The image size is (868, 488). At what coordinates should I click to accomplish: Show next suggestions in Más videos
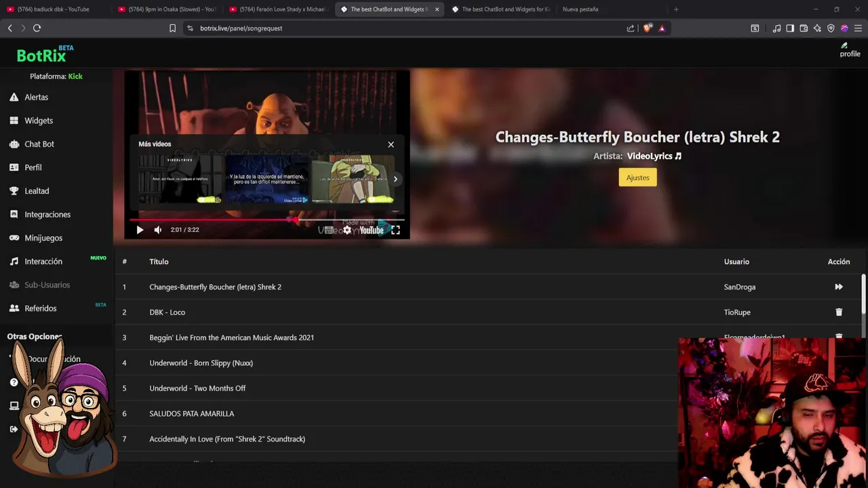click(395, 179)
